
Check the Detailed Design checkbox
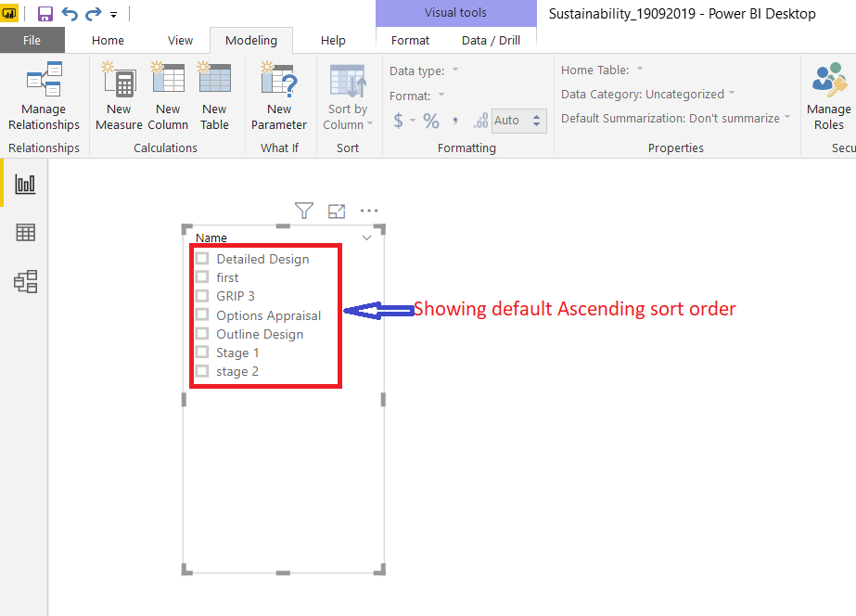(x=202, y=258)
